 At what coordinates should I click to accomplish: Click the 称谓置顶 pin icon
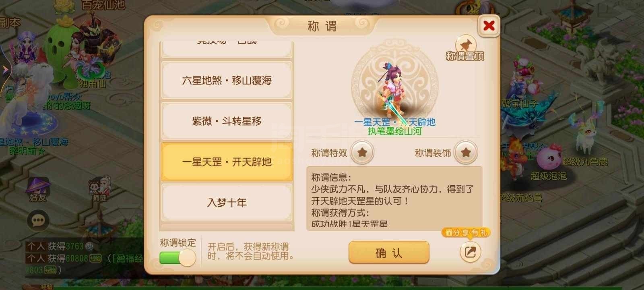pyautogui.click(x=466, y=45)
